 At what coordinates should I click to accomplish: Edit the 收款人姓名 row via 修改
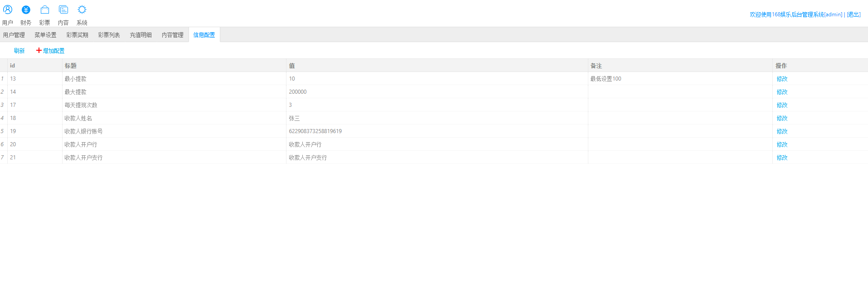point(782,118)
